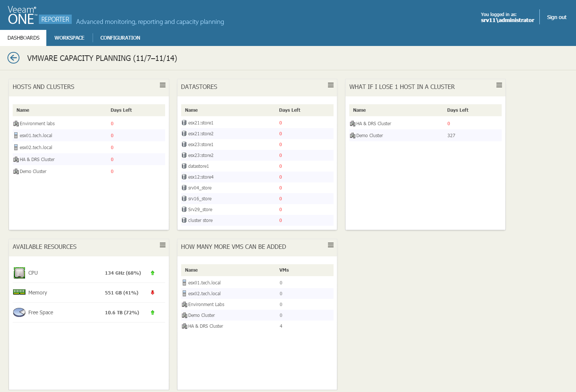Image resolution: width=576 pixels, height=392 pixels.
Task: Click the esx01.tech.local host icon in Hosts and Clusters
Action: [16, 135]
